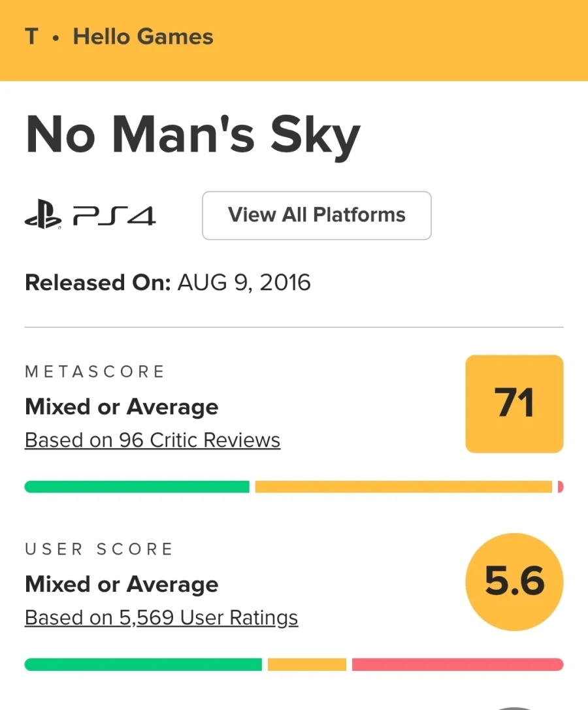Click the T rating label
The height and width of the screenshot is (710, 588).
31,37
